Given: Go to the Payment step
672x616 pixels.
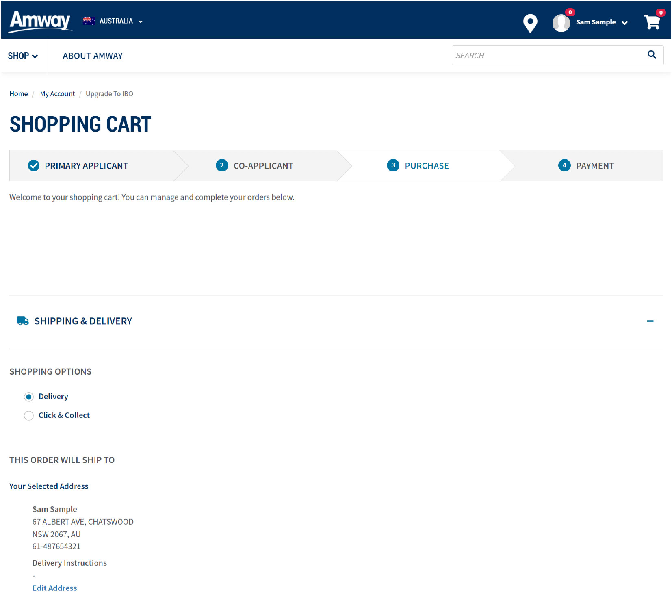Looking at the screenshot, I should pyautogui.click(x=595, y=166).
